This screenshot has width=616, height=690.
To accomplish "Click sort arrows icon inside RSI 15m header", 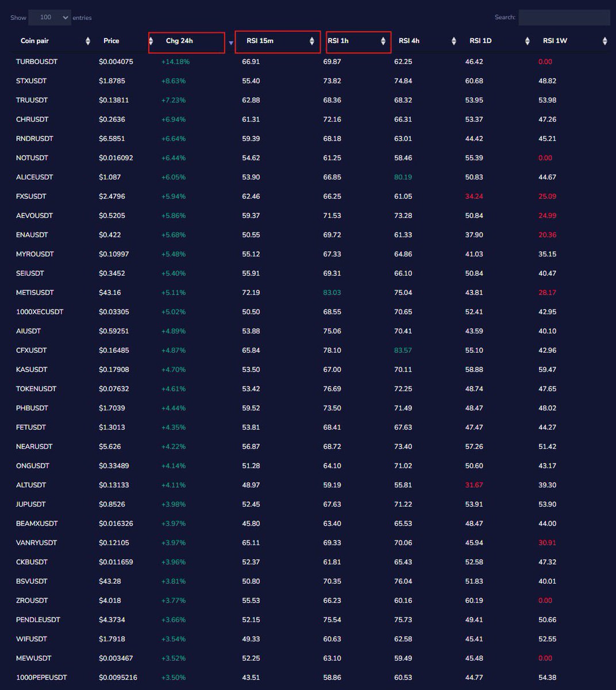I will click(312, 41).
